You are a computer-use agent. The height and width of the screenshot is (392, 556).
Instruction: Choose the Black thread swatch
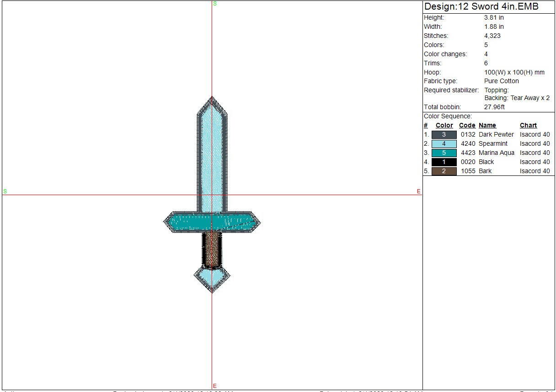(x=444, y=162)
